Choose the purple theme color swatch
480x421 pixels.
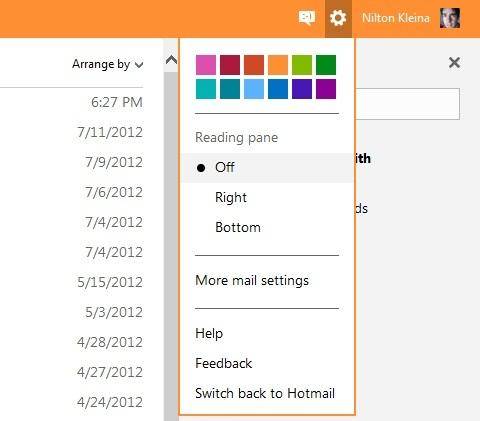pyautogui.click(x=326, y=89)
